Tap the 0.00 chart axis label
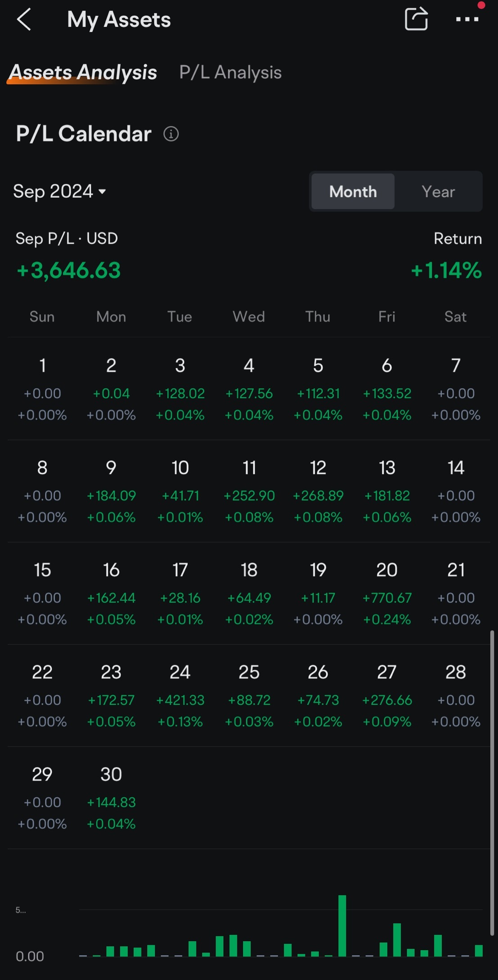Image resolution: width=498 pixels, height=980 pixels. click(x=30, y=956)
